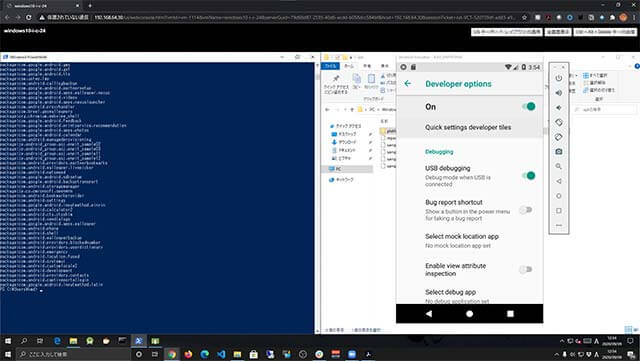Click the PowerShell window vertical scrollbar
This screenshot has width=640, height=361.
click(317, 198)
